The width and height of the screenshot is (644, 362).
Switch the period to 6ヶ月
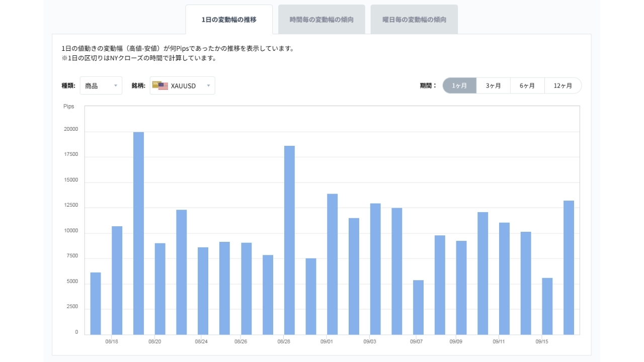pyautogui.click(x=527, y=85)
